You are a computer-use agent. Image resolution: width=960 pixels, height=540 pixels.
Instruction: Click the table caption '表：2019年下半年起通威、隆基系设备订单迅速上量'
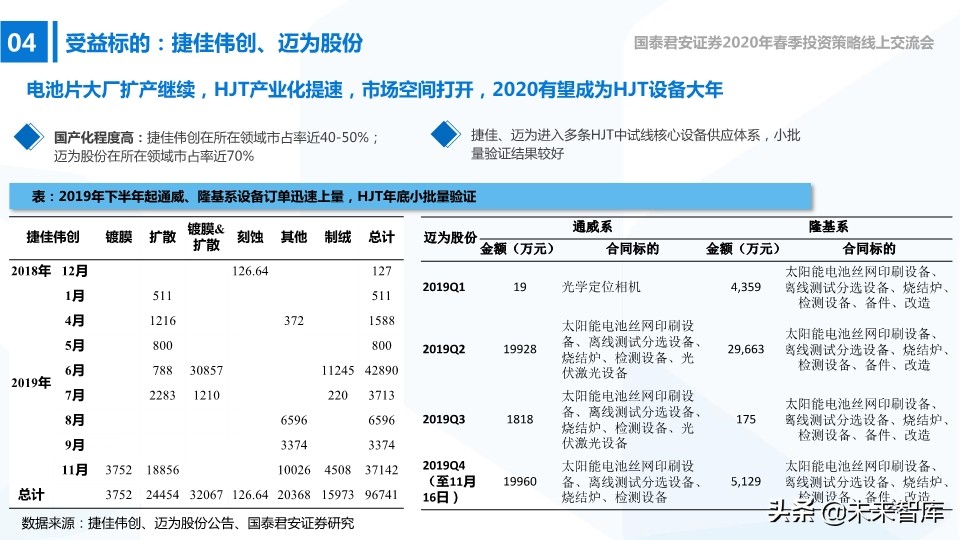pos(253,197)
